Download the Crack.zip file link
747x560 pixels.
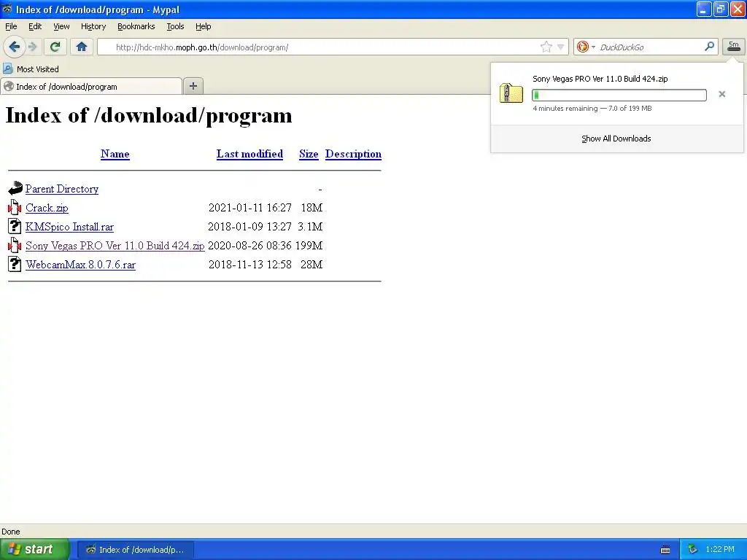[47, 208]
